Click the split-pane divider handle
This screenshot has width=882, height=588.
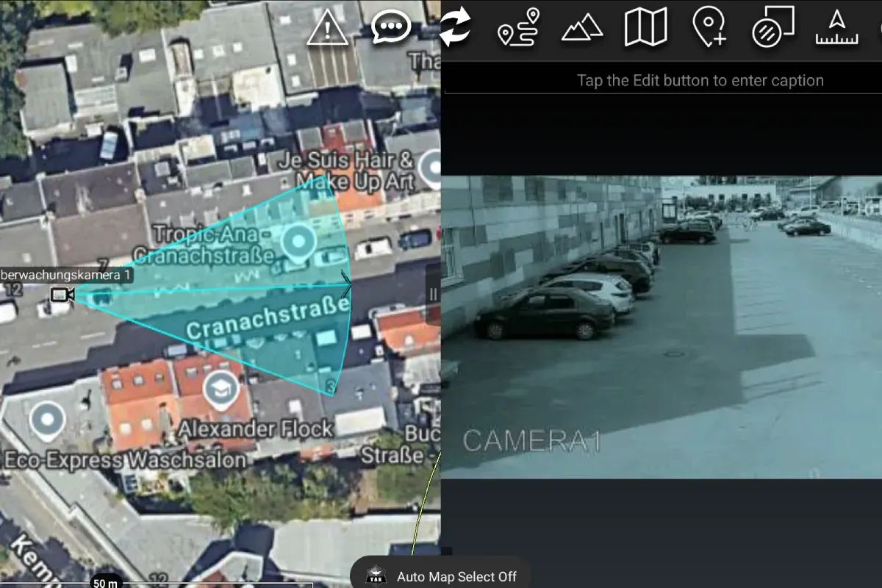433,294
